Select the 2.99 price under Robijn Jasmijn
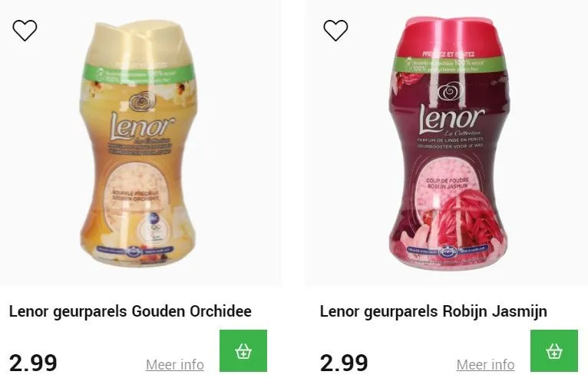The width and height of the screenshot is (588, 378). (x=344, y=363)
